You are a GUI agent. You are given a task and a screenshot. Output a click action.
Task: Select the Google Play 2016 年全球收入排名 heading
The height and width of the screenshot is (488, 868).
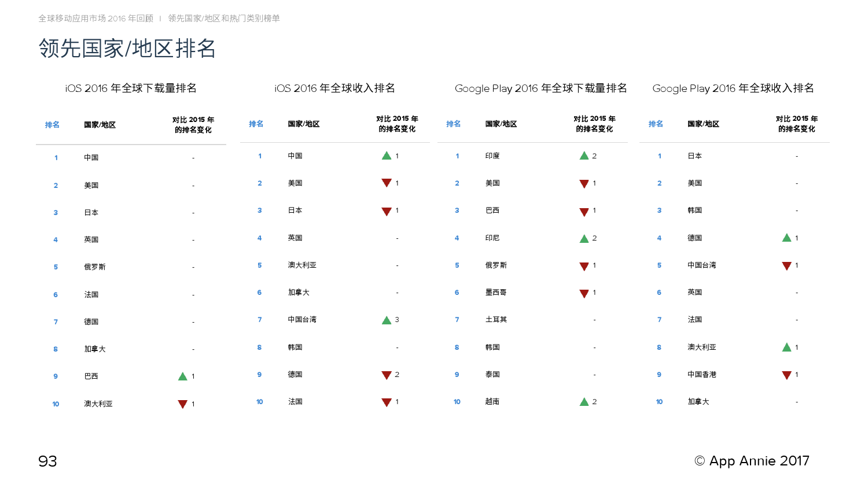(733, 88)
